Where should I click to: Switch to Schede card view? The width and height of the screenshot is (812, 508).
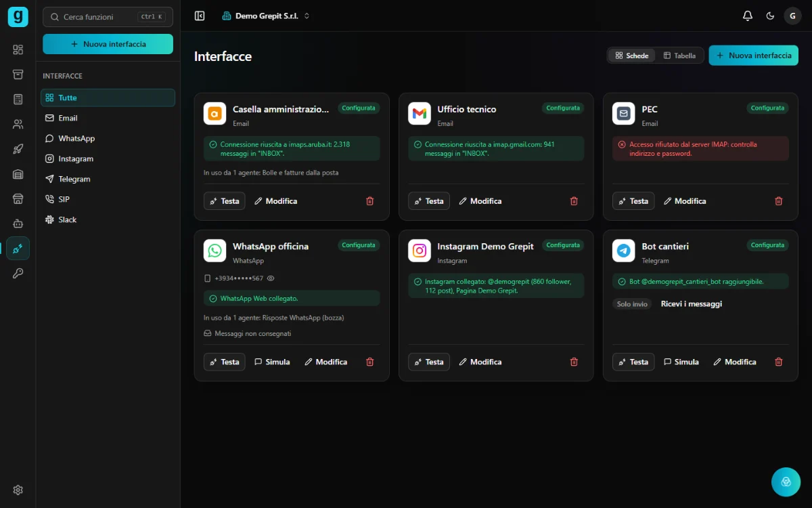coord(632,56)
